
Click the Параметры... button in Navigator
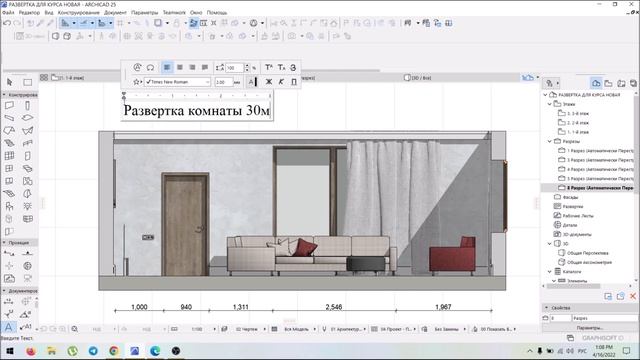pos(590,328)
